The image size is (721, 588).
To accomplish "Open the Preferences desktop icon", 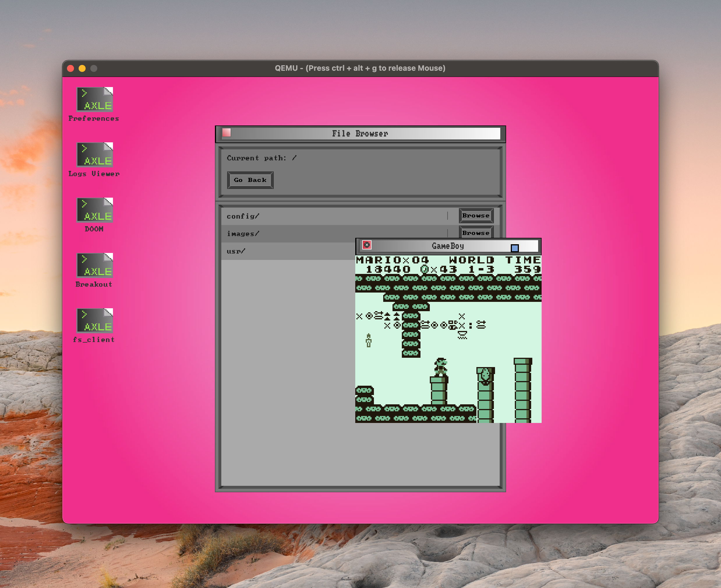I will pyautogui.click(x=95, y=99).
